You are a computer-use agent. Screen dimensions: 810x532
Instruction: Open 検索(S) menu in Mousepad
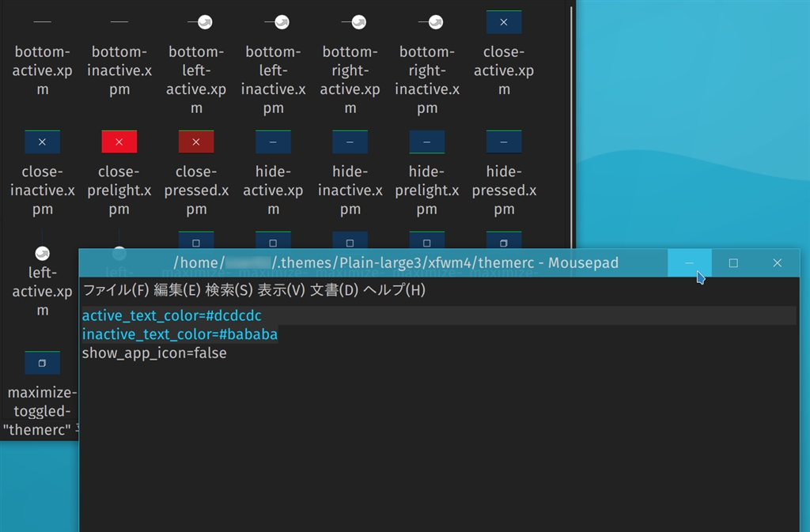(229, 290)
